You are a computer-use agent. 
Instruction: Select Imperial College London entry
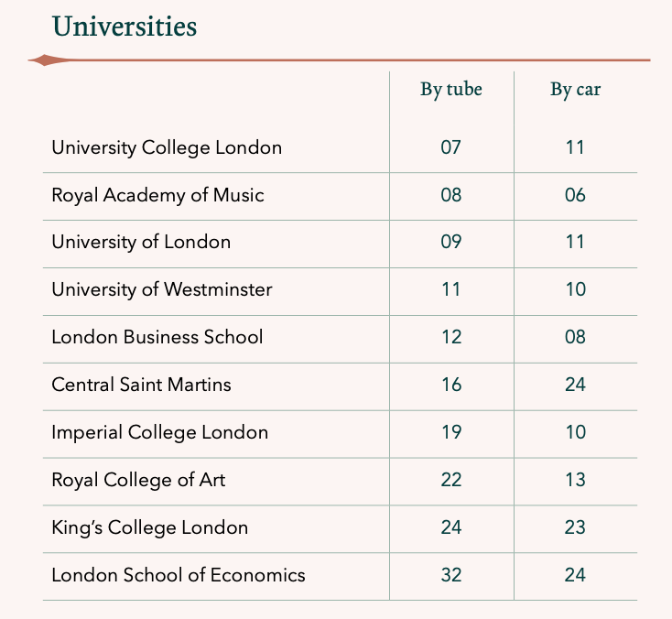click(x=160, y=432)
